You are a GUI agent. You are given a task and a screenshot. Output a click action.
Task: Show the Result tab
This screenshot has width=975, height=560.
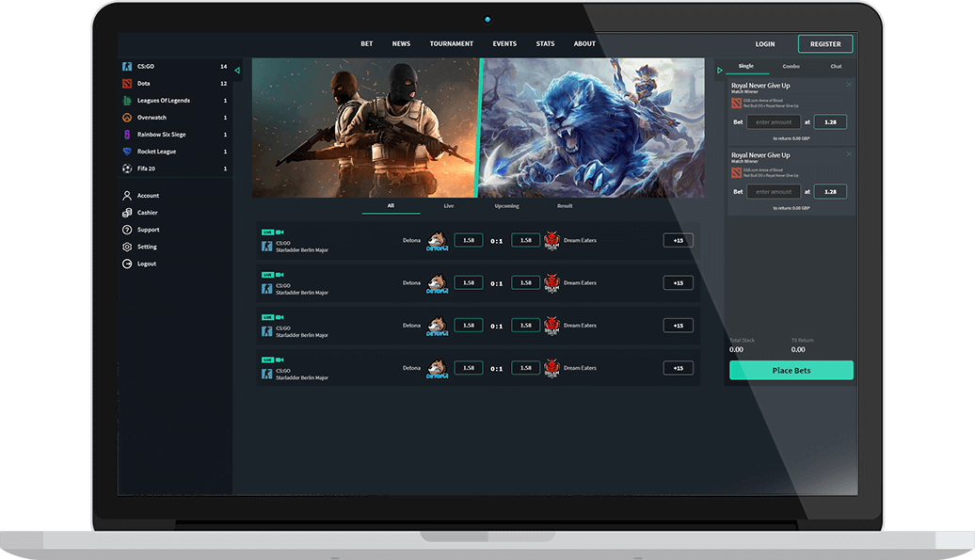565,206
